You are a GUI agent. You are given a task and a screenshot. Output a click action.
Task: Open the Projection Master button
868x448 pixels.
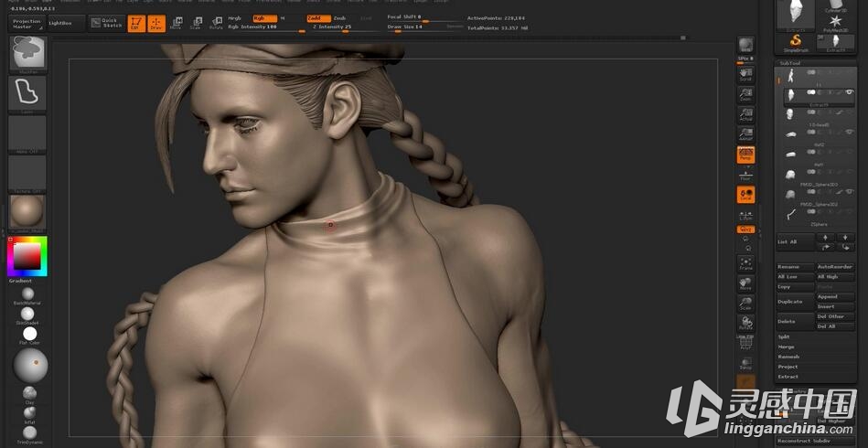27,23
